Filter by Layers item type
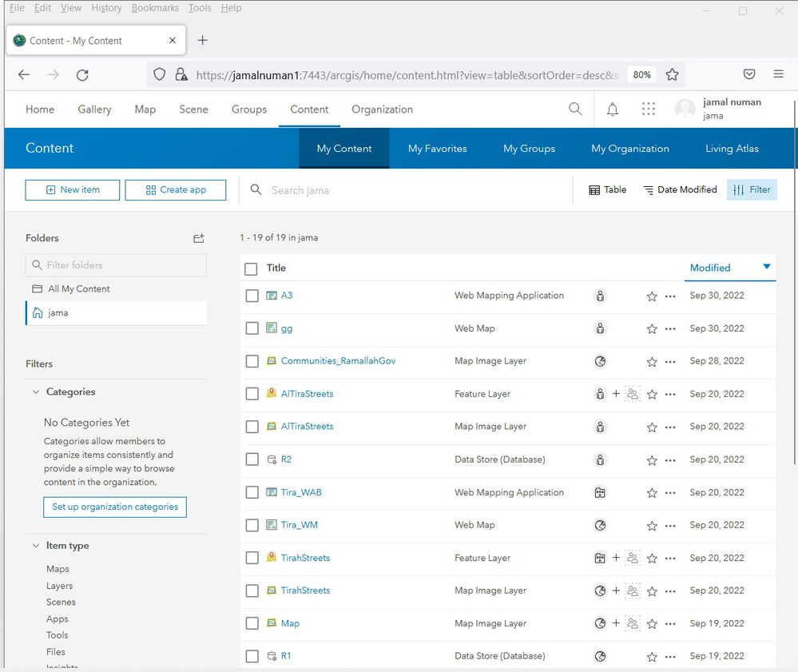Viewport: 798px width, 672px height. pos(60,586)
